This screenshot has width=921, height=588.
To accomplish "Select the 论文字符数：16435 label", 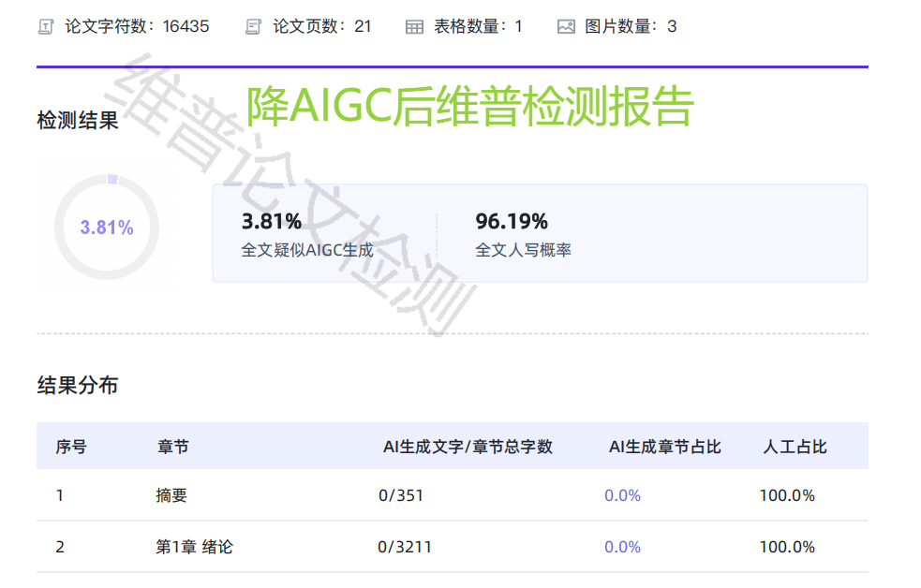I will [137, 26].
